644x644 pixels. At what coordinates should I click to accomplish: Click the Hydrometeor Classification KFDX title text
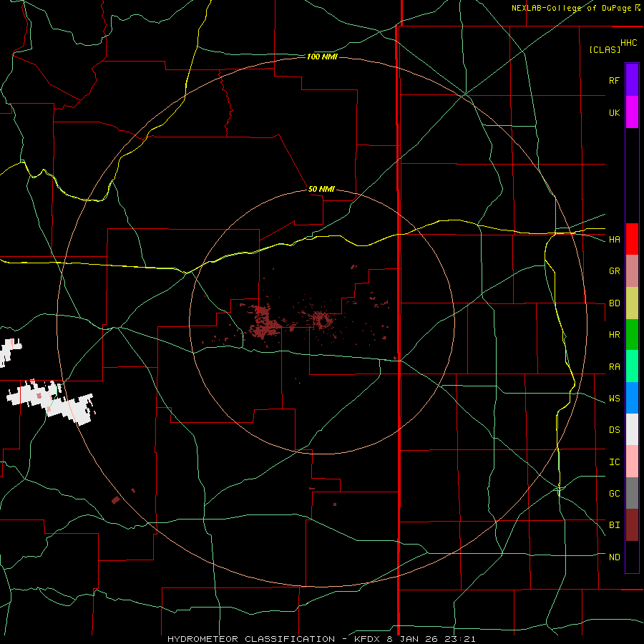point(321,639)
